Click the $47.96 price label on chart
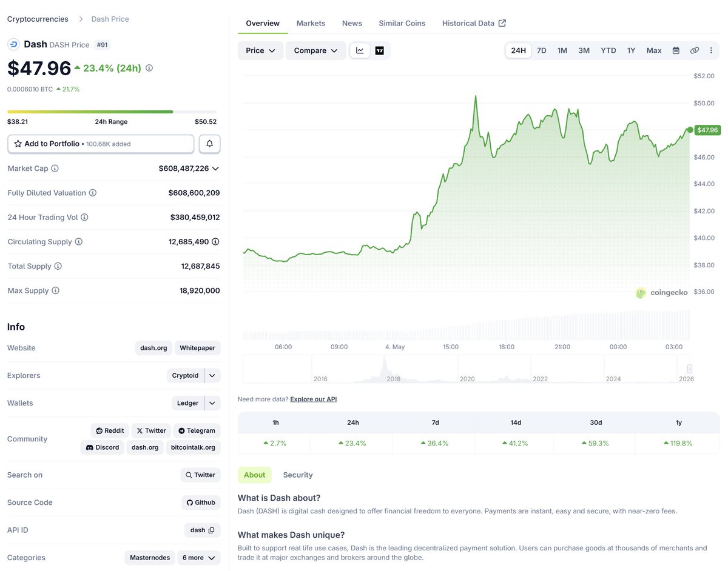 (707, 130)
